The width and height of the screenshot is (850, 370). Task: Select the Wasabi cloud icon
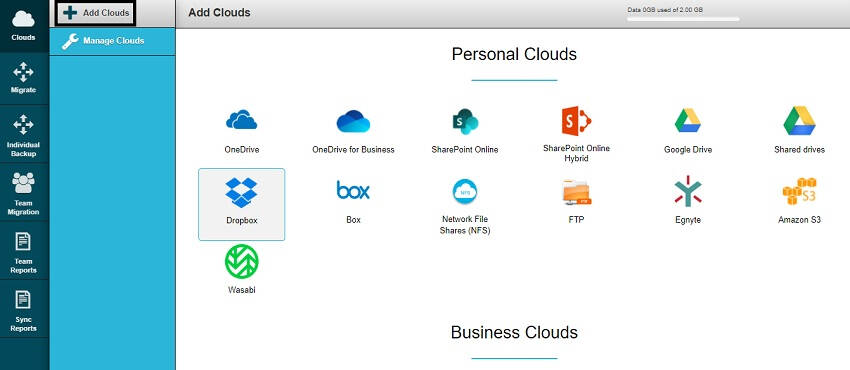point(241,262)
